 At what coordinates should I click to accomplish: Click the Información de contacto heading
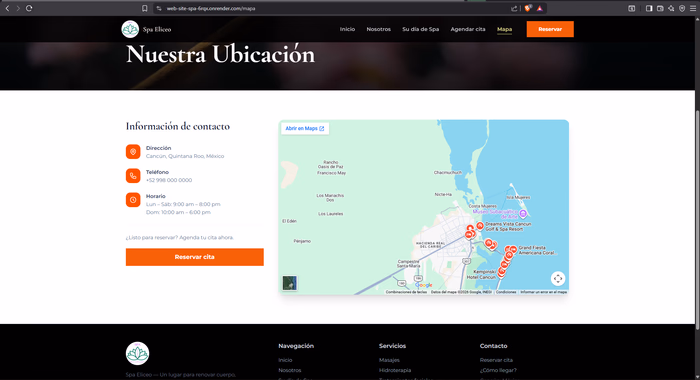coord(178,126)
